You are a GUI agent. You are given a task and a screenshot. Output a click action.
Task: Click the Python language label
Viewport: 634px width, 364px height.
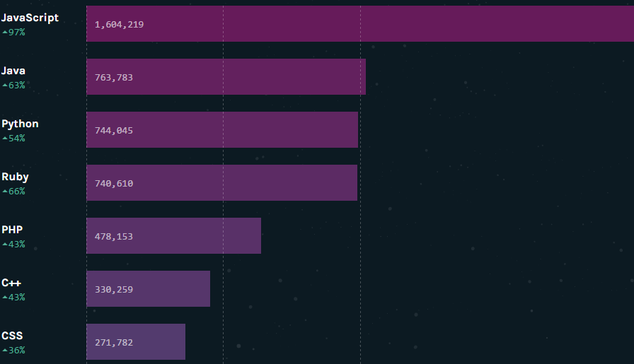(x=20, y=124)
